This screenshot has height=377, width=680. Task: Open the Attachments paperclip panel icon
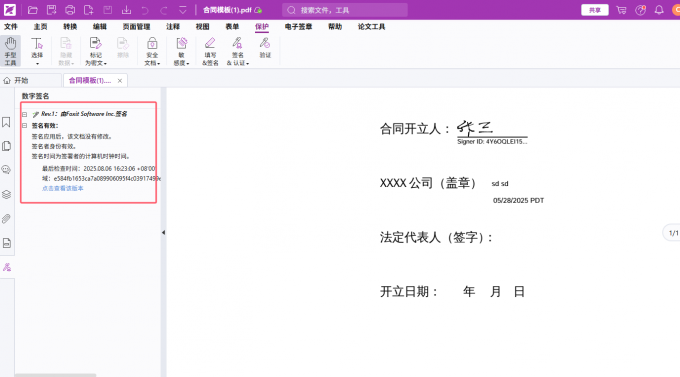click(x=7, y=219)
